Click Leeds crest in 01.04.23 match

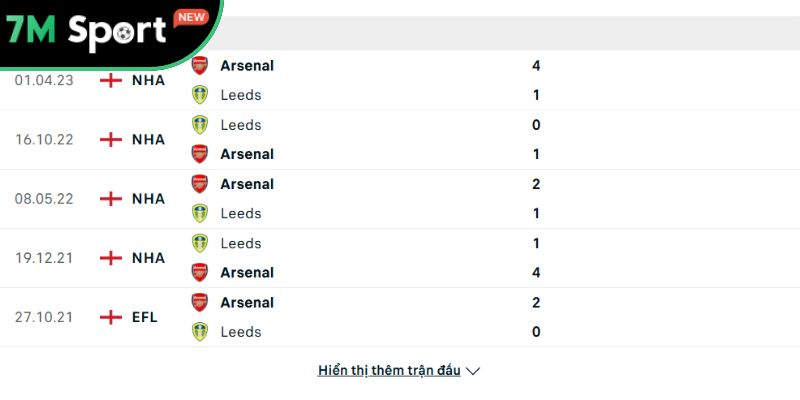[x=200, y=95]
